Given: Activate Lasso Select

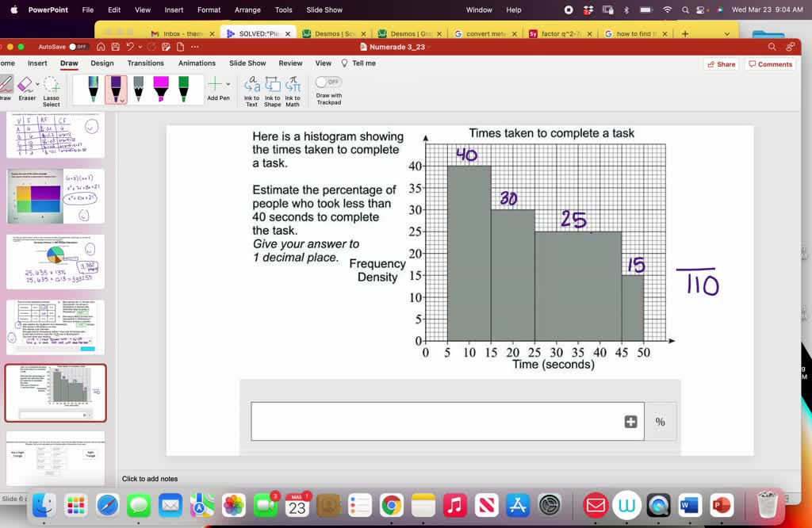Looking at the screenshot, I should [x=51, y=85].
